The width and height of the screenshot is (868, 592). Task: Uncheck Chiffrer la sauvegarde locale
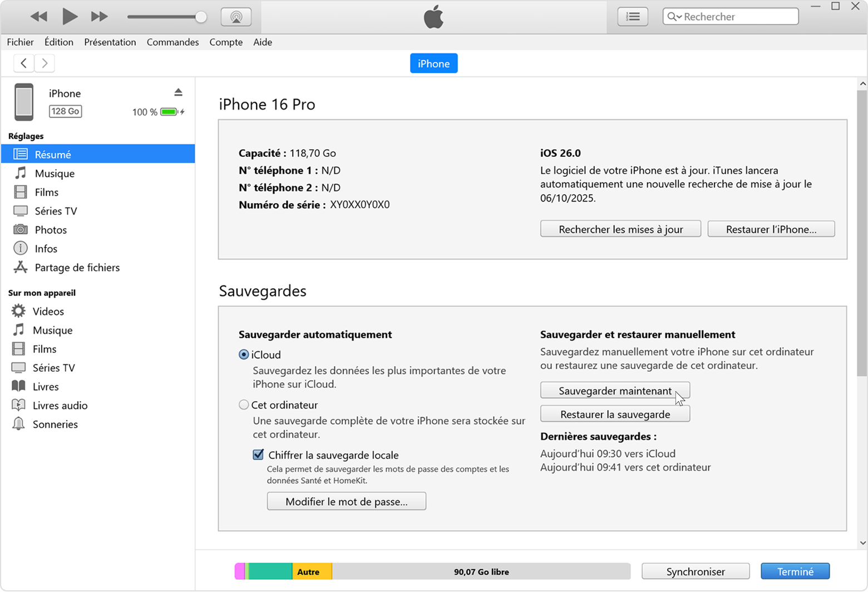click(x=258, y=455)
